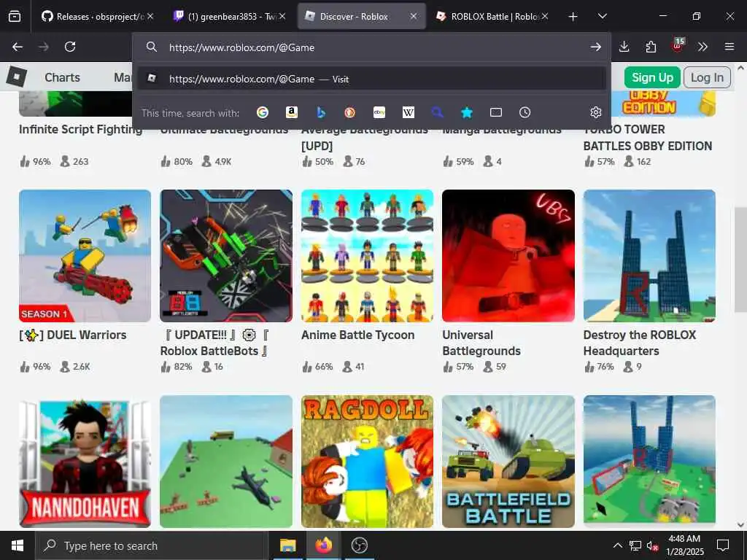
Task: Open the Downloads panel icon
Action: [624, 47]
